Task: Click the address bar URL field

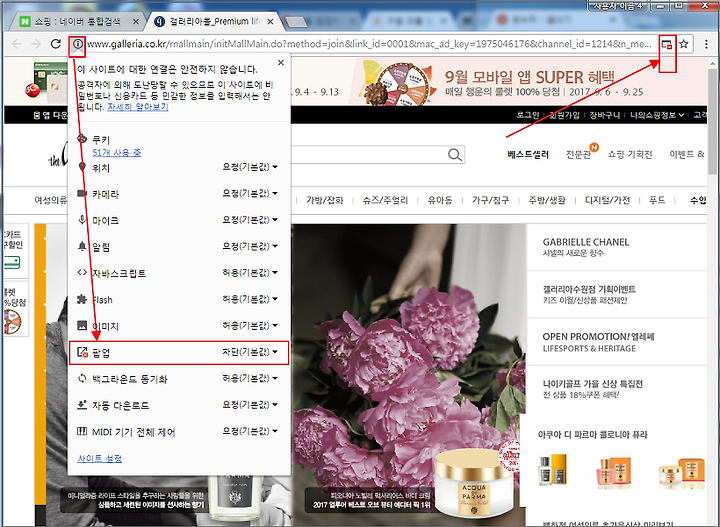Action: coord(370,44)
